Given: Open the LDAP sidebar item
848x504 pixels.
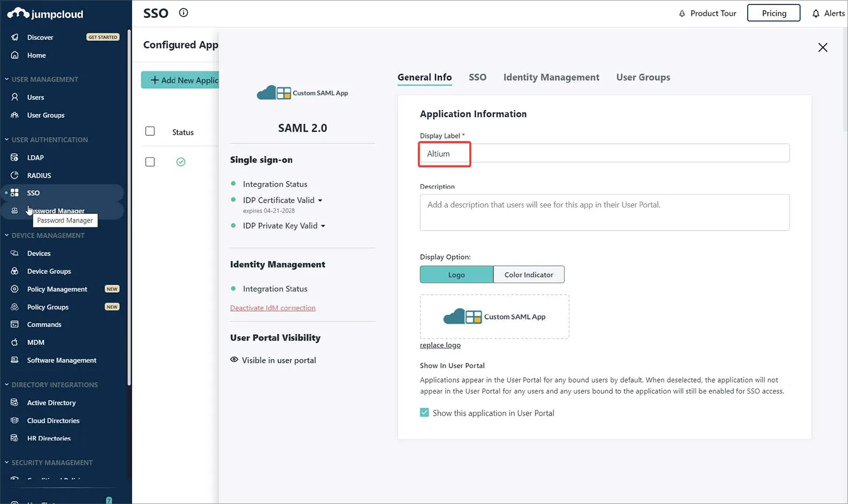Looking at the screenshot, I should [x=36, y=157].
